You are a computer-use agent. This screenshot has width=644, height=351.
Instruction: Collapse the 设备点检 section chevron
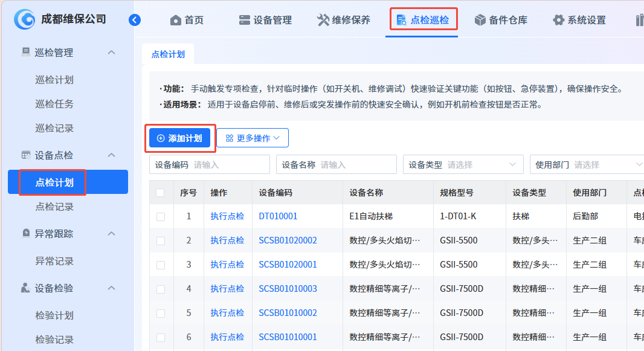pyautogui.click(x=111, y=155)
